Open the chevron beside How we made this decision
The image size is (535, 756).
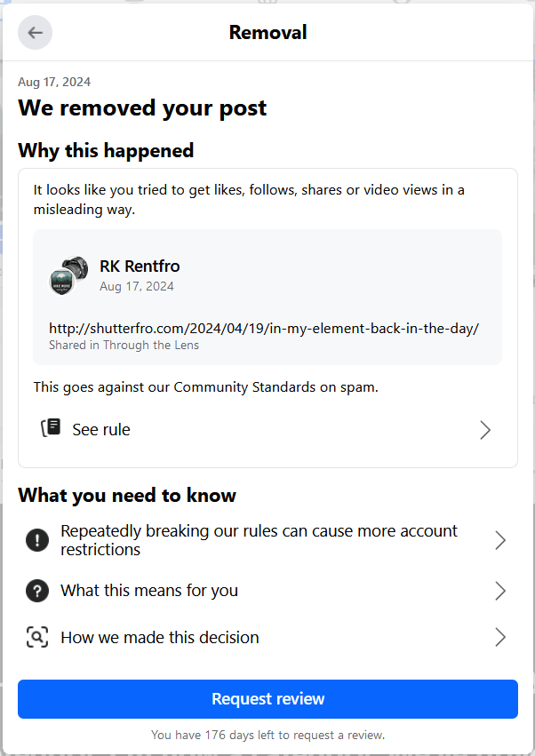pos(500,637)
